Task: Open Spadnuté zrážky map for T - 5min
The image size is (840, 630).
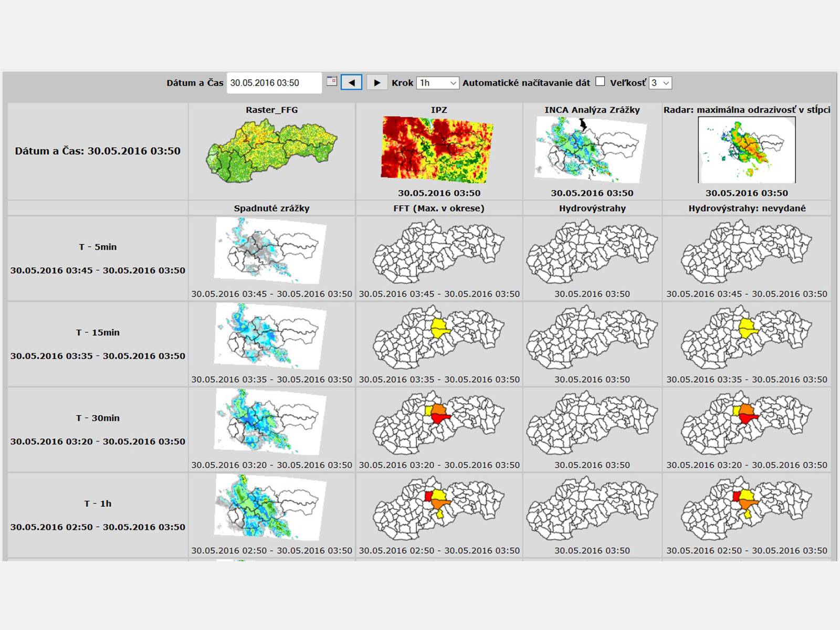Action: (270, 251)
